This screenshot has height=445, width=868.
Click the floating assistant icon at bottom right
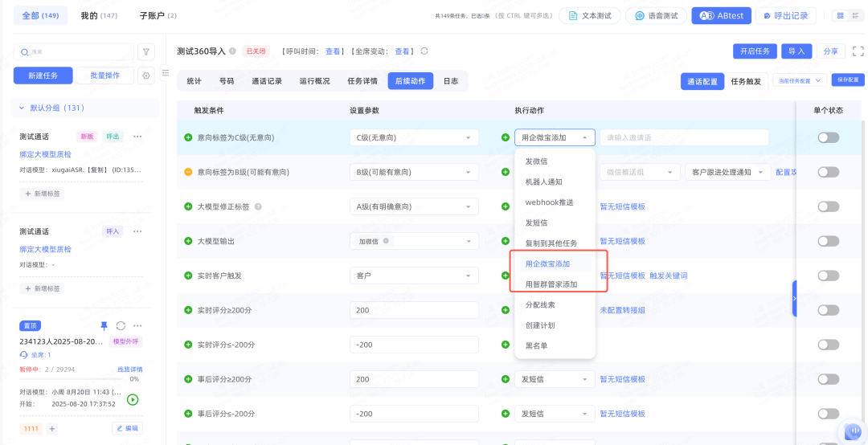pyautogui.click(x=852, y=431)
